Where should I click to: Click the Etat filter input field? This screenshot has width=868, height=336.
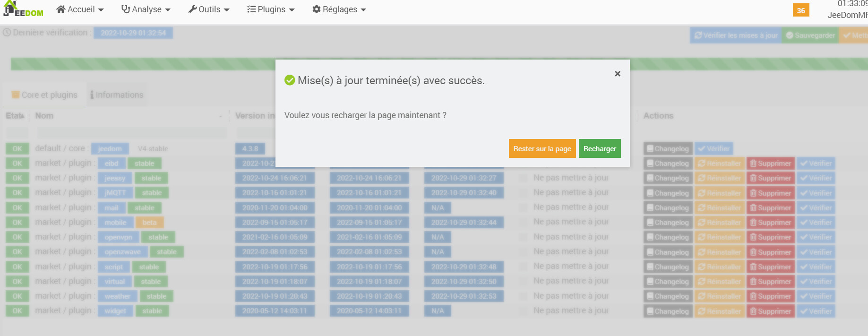click(17, 133)
